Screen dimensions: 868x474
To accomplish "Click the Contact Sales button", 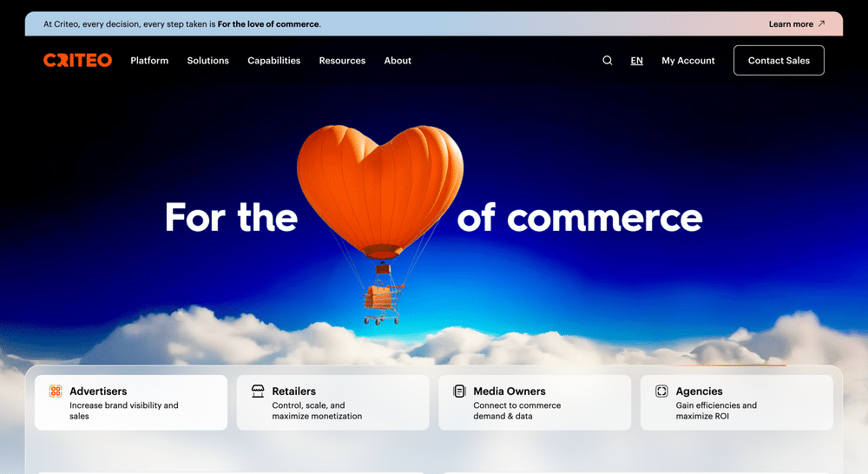I will click(x=779, y=61).
